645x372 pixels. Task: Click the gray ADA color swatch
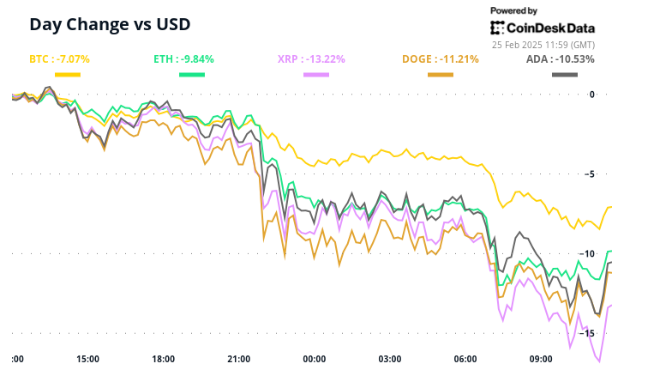565,74
